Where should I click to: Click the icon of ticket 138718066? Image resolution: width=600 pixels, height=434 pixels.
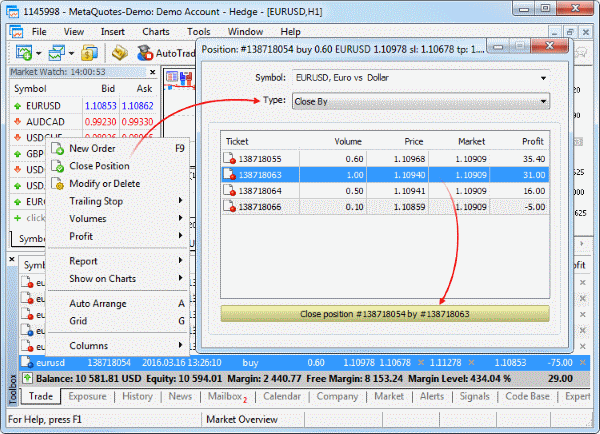(230, 207)
